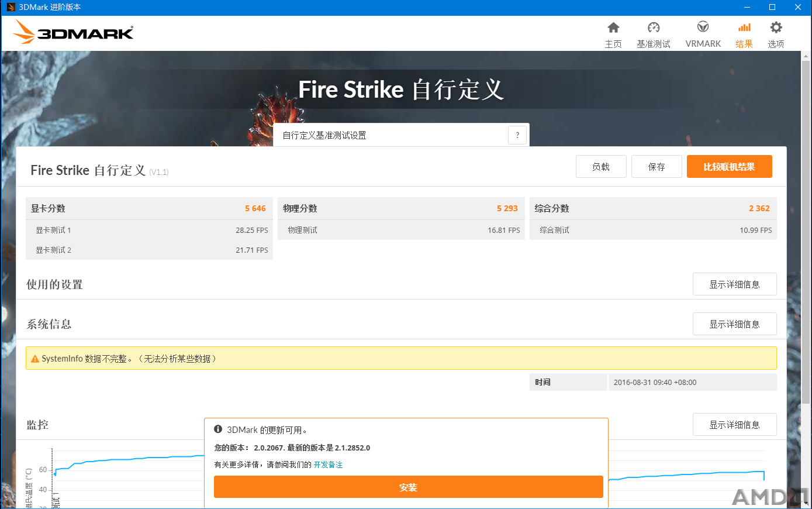Click the update info circle icon
This screenshot has height=509, width=812.
pyautogui.click(x=218, y=429)
